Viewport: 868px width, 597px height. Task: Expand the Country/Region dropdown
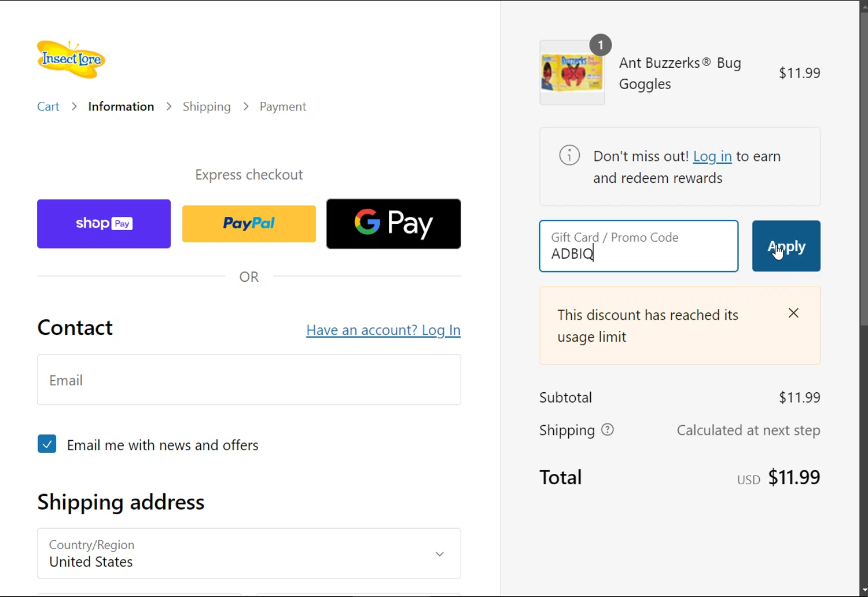249,554
